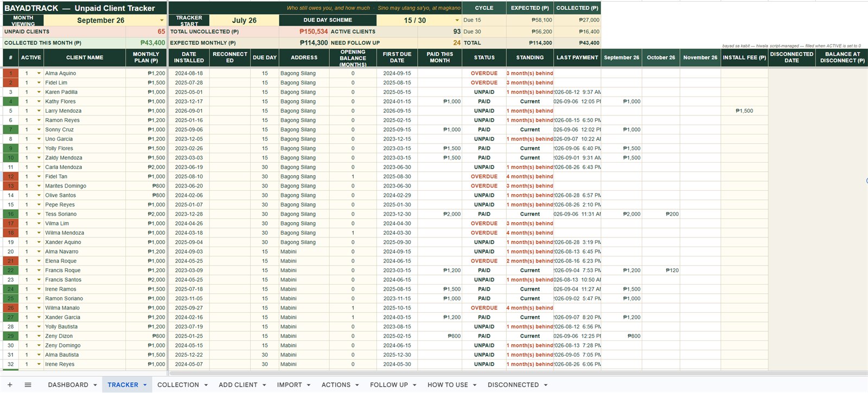Expand Month Viewing dropdown showing September 26
868x393 pixels.
[162, 20]
